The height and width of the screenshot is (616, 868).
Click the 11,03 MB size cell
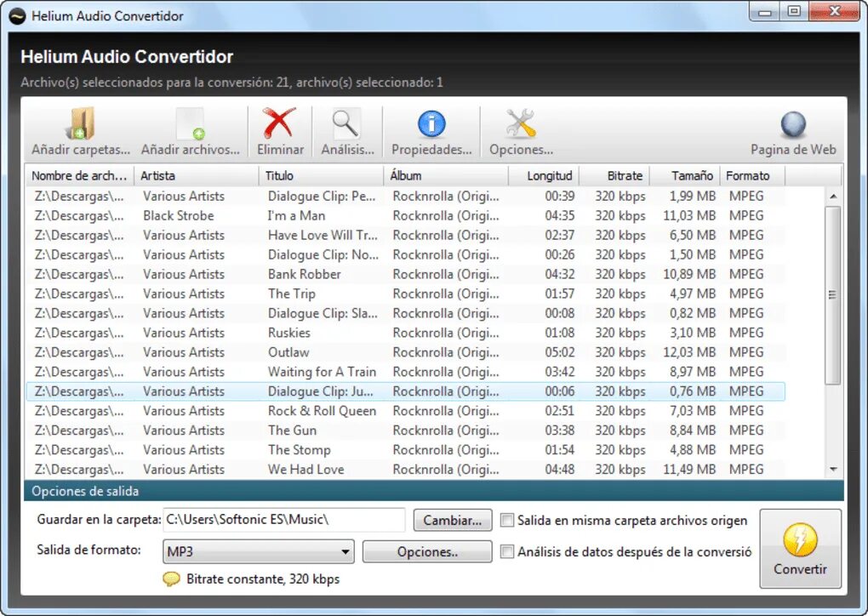pyautogui.click(x=689, y=216)
